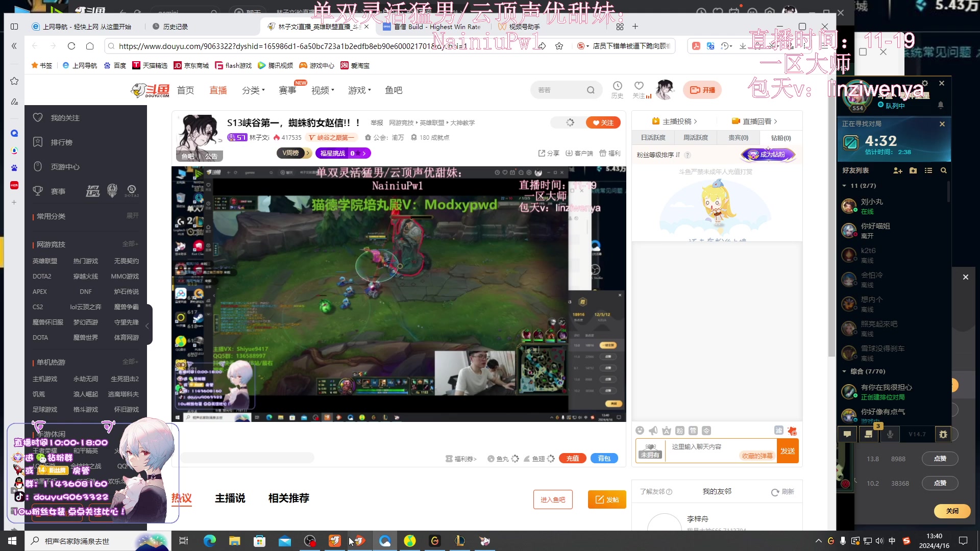This screenshot has width=980, height=551.
Task: Open followed streamers heart icon
Action: coord(639,86)
